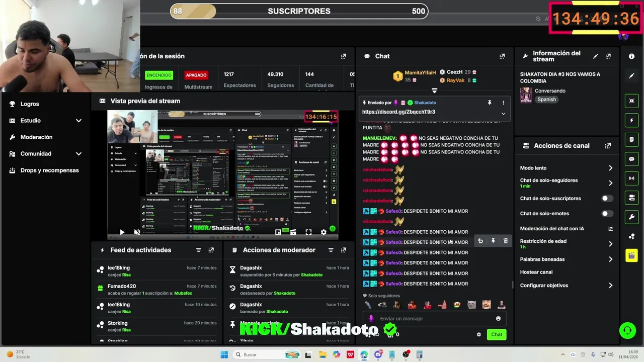Pop out the Chat panel

(x=502, y=56)
